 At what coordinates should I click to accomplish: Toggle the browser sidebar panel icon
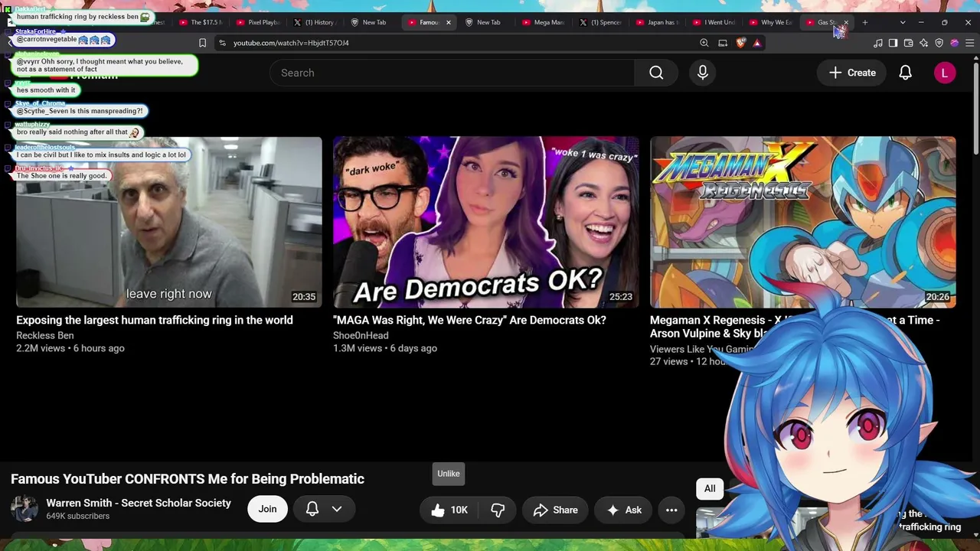click(x=893, y=43)
